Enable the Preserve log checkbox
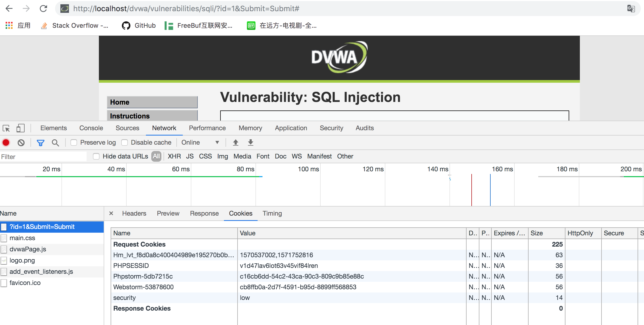644x325 pixels. click(x=74, y=142)
